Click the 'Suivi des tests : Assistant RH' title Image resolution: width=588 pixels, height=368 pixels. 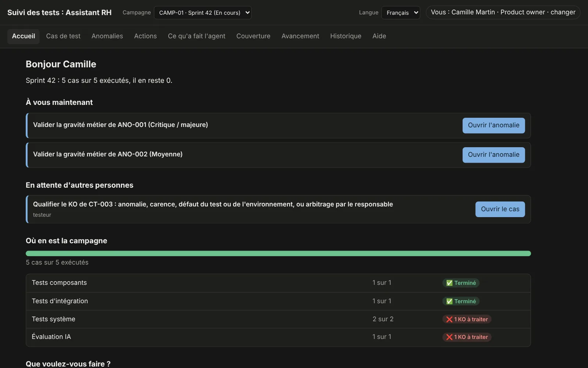pyautogui.click(x=60, y=13)
